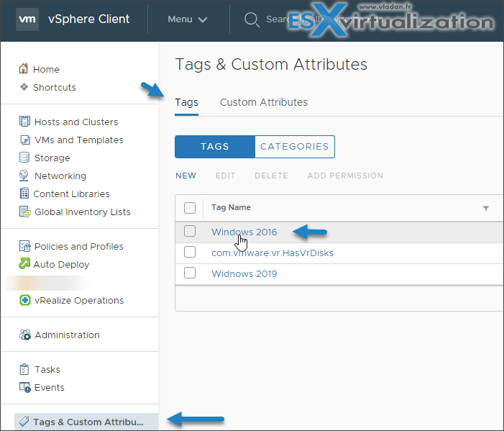Image resolution: width=504 pixels, height=431 pixels.
Task: Open VMs and Templates view
Action: pos(79,140)
